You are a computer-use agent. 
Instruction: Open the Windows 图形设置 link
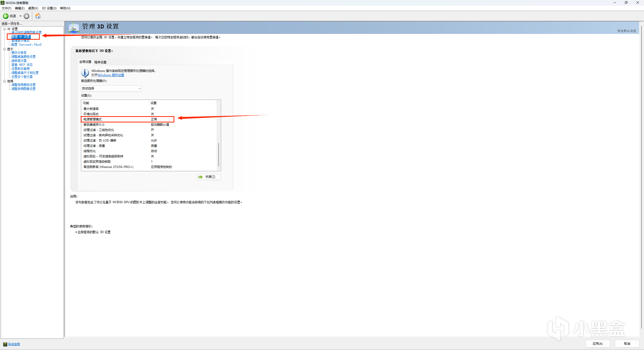pyautogui.click(x=111, y=75)
